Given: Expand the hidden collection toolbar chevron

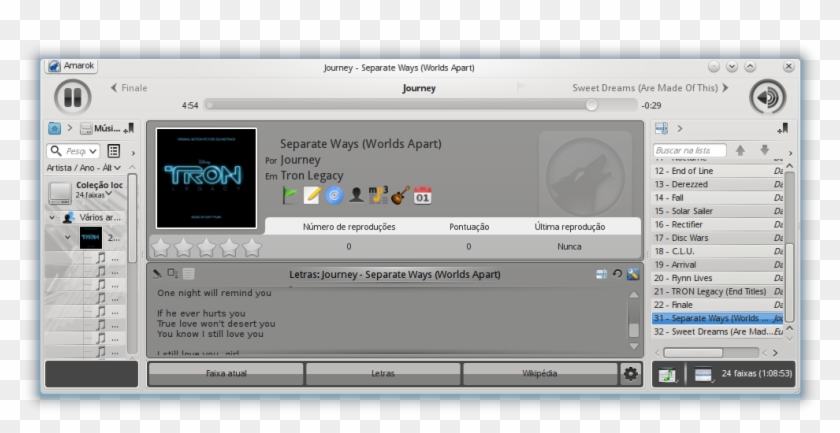Looking at the screenshot, I should click(133, 153).
